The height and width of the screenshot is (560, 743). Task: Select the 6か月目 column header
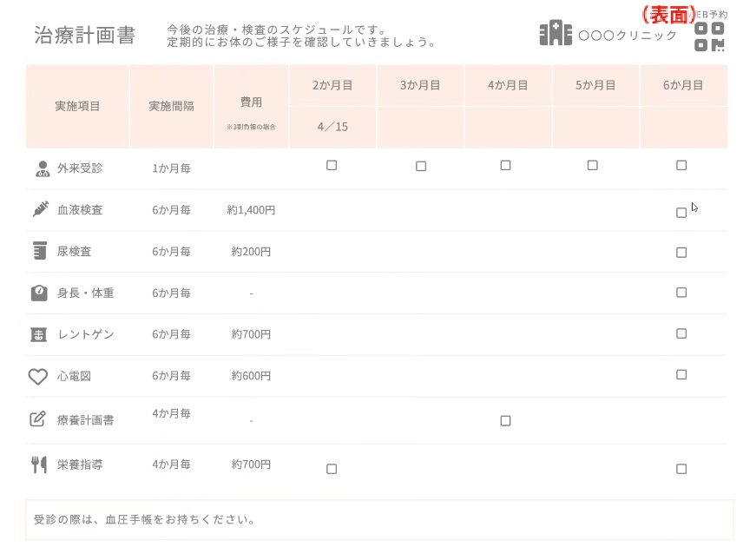tap(683, 85)
